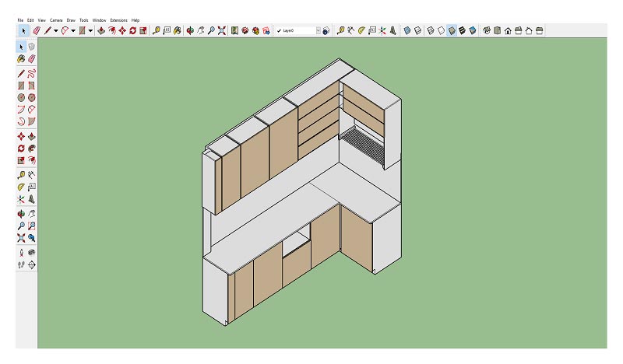Set camera to Iso view
The image size is (623, 364).
[487, 30]
